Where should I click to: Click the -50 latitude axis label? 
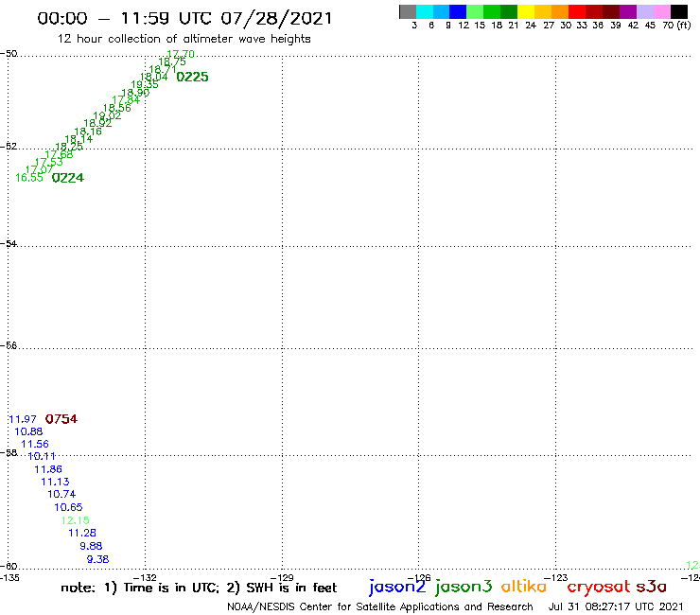coord(9,53)
